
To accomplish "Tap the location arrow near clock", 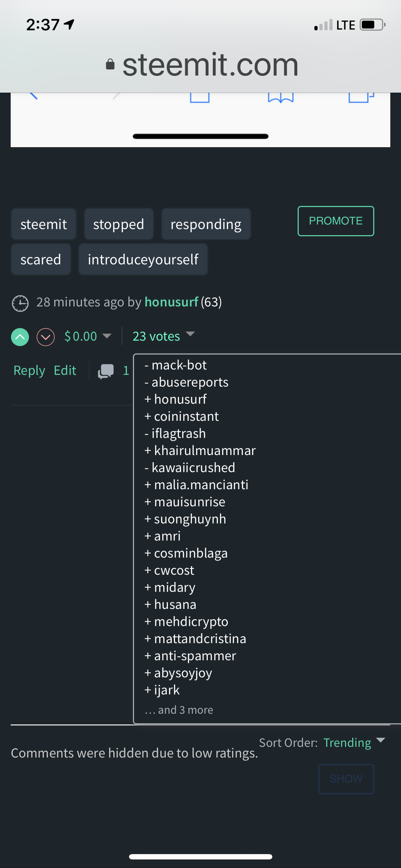I will 69,24.
